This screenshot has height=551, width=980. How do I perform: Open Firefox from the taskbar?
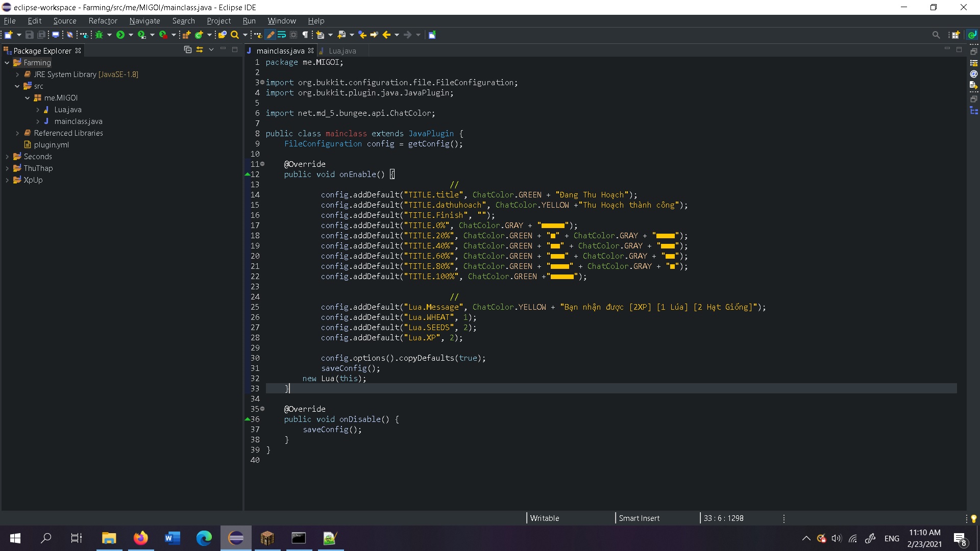140,538
